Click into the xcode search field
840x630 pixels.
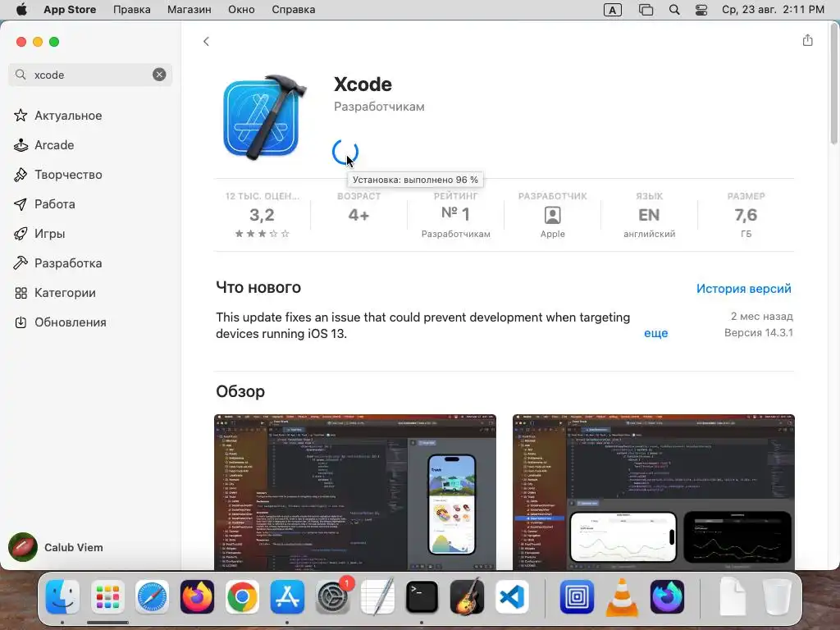pyautogui.click(x=91, y=75)
